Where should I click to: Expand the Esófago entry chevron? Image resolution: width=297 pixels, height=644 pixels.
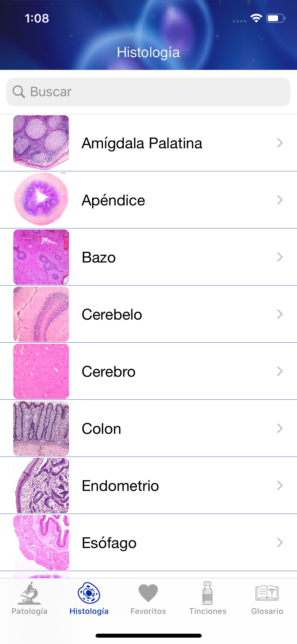click(280, 543)
